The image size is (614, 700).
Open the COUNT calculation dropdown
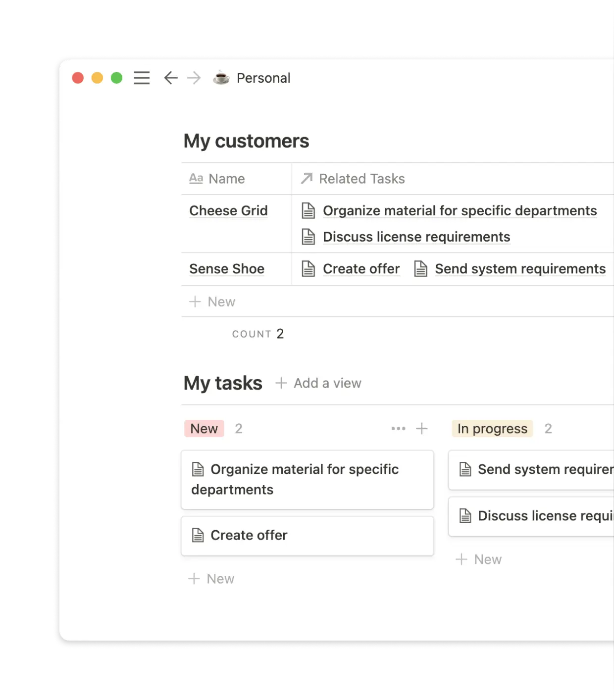(258, 334)
